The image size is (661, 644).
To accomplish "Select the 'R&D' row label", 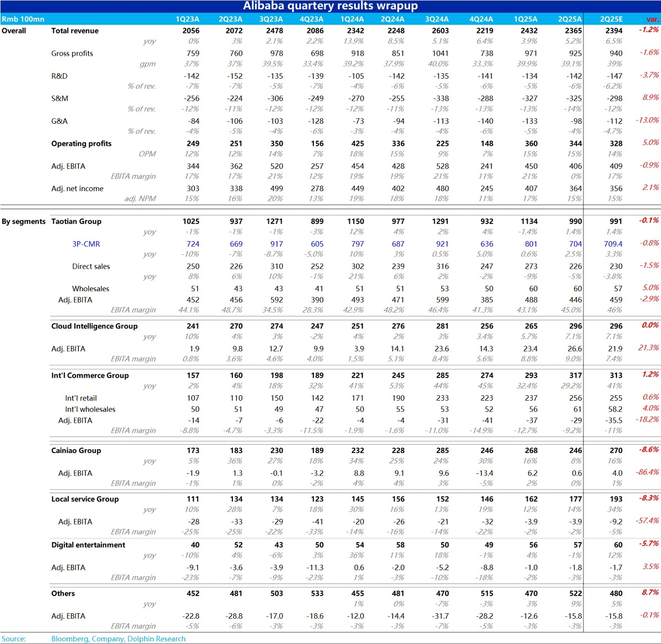I will tap(59, 76).
